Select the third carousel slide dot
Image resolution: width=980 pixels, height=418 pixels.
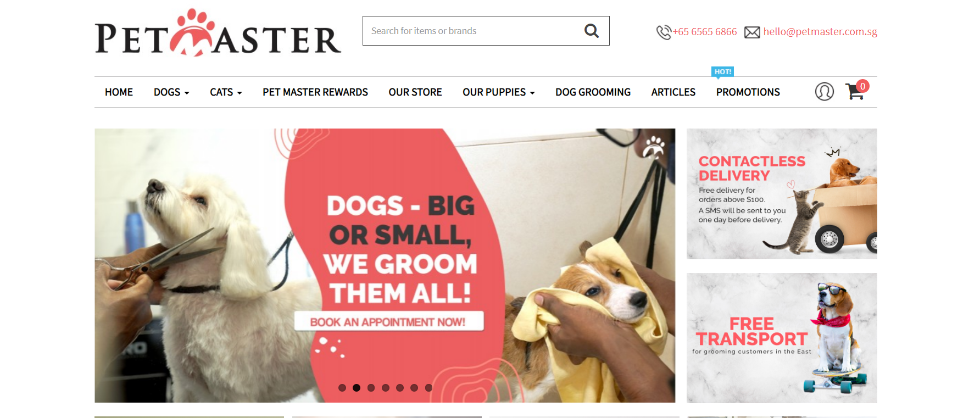pos(371,388)
